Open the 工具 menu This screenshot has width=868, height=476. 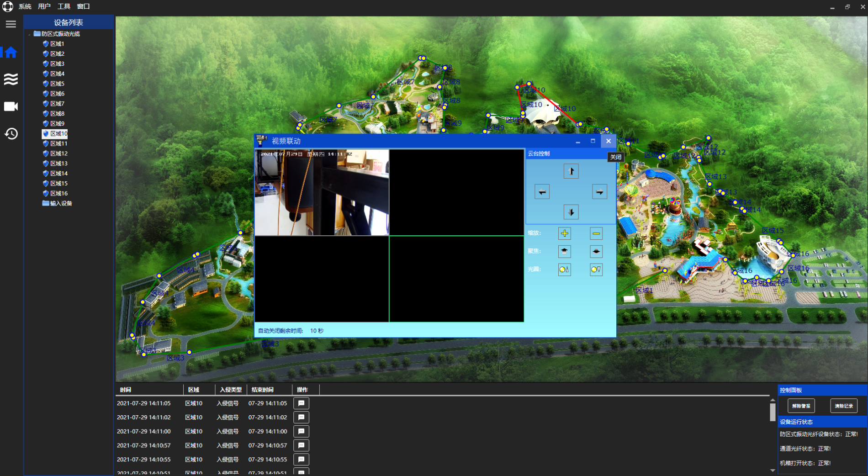[x=64, y=6]
